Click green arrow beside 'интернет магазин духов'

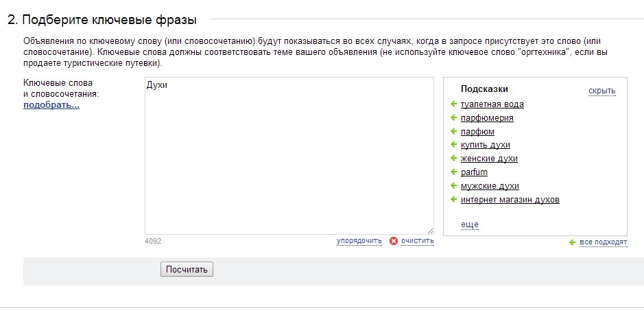pyautogui.click(x=453, y=199)
